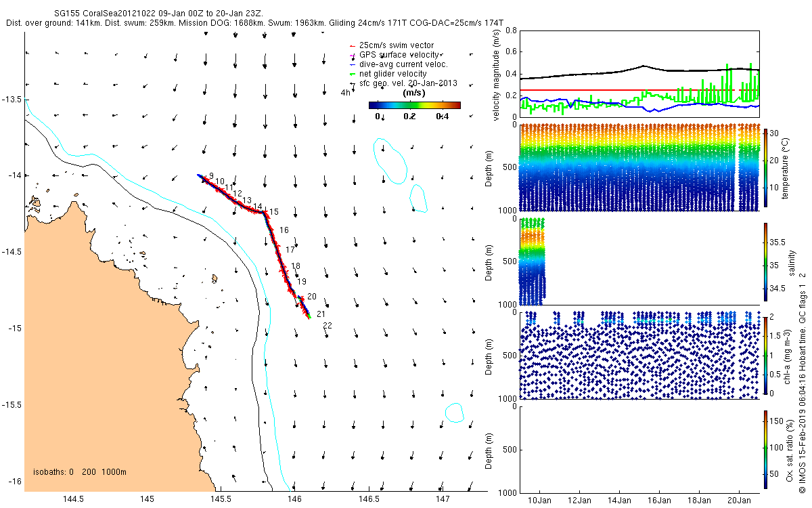The image size is (812, 508).
Task: Click the chl-a (mg m-3) color bar
Action: 765,356
